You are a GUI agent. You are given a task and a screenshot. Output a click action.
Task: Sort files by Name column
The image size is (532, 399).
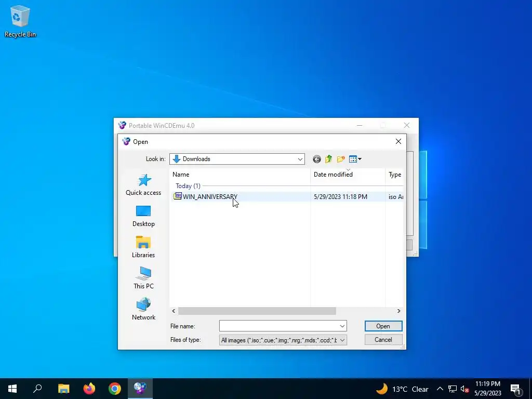(240, 175)
